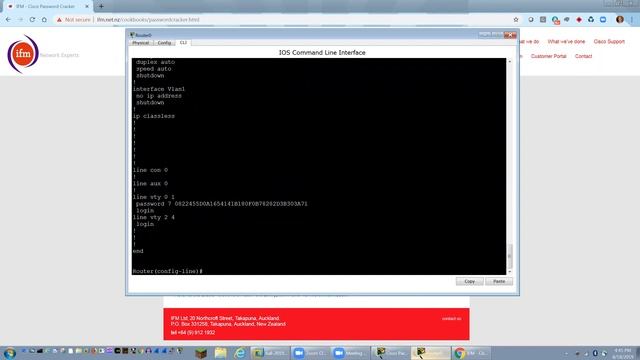Image resolution: width=640 pixels, height=360 pixels.
Task: Switch to the first Zoom taskbar window
Action: 311,353
